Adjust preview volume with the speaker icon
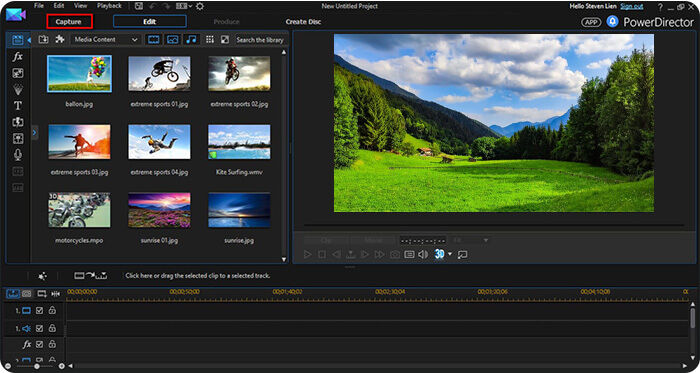 click(423, 254)
